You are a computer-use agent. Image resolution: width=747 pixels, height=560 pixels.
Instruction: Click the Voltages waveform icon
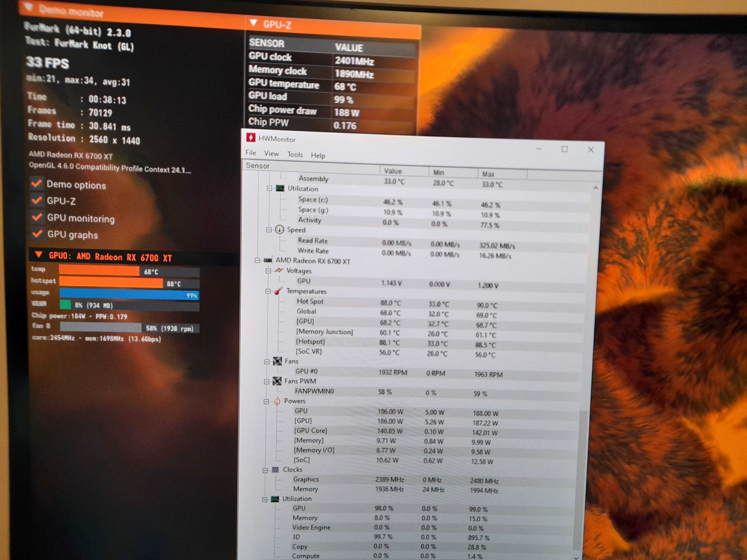click(279, 270)
